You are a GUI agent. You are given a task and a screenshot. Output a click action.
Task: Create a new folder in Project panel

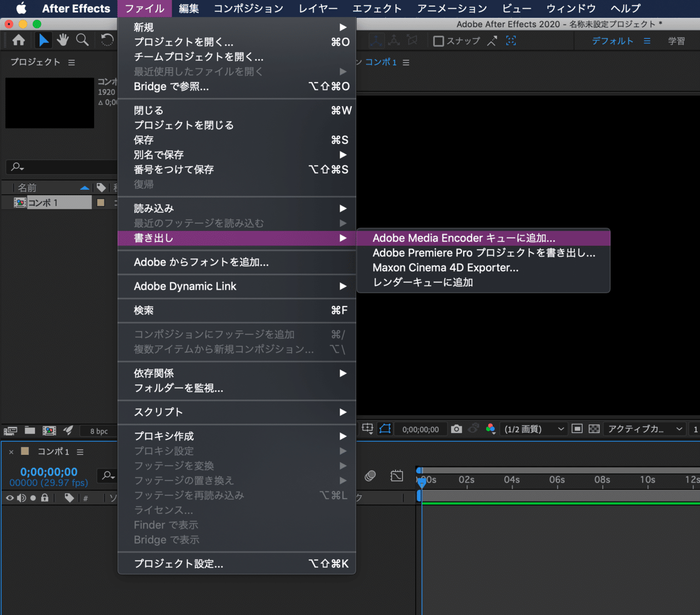pos(30,431)
